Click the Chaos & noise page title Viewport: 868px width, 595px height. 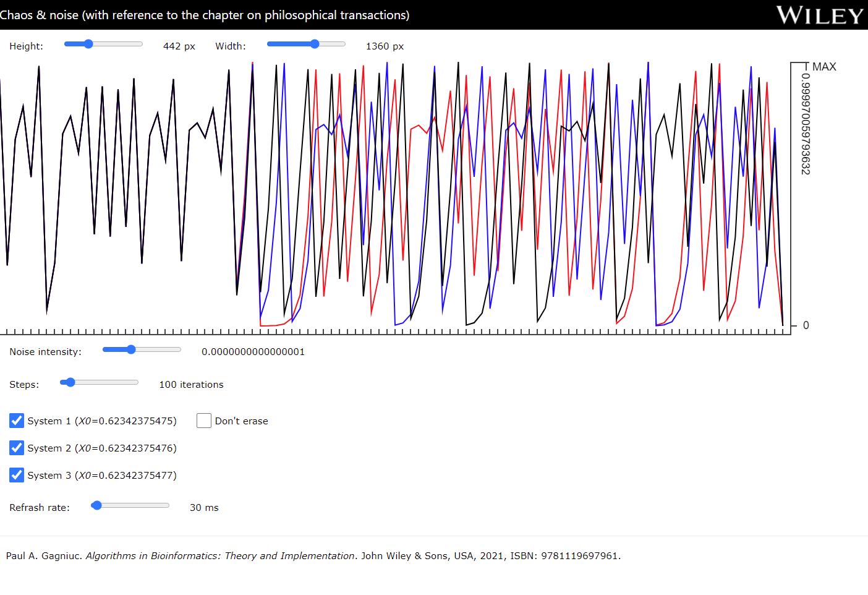(205, 15)
